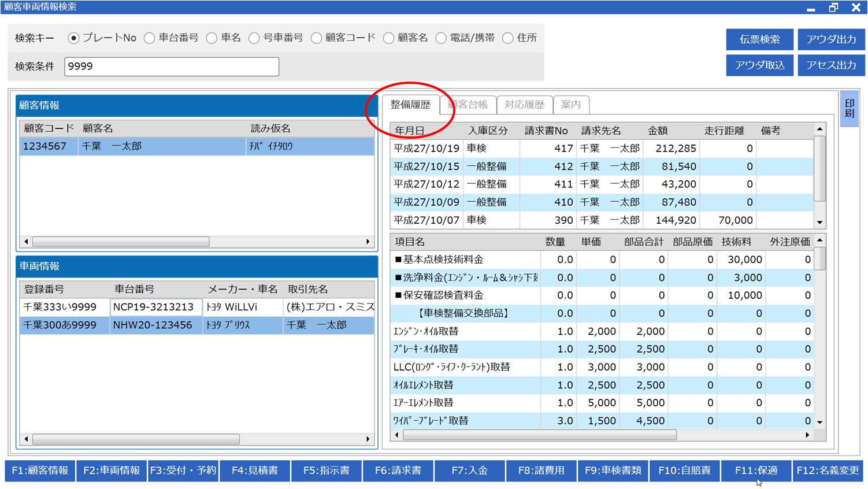Open F12:名義変更 function
Image resolution: width=868 pixels, height=489 pixels.
coord(828,471)
